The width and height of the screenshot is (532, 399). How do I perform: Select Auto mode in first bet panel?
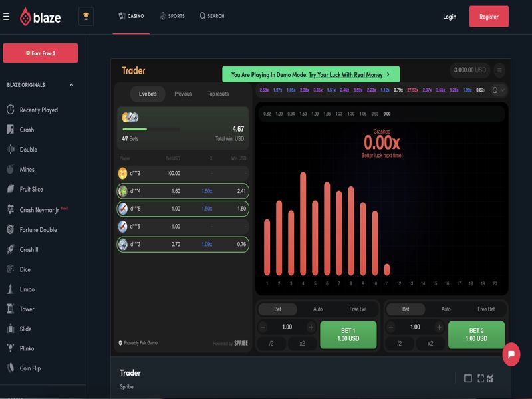318,309
